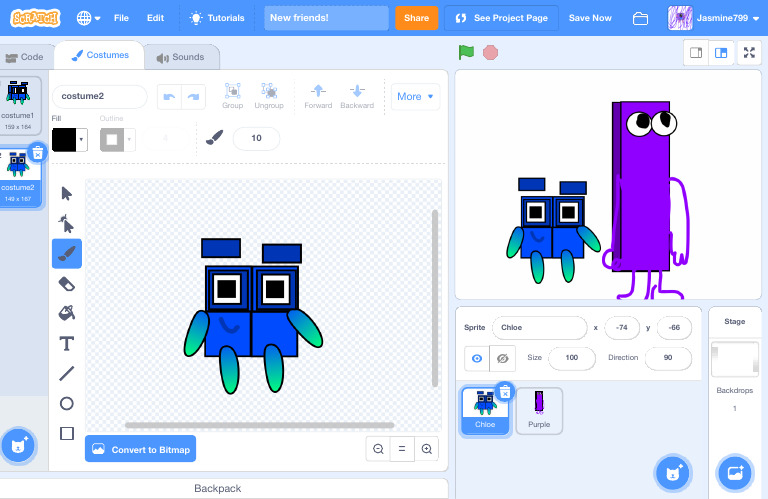This screenshot has width=768, height=499.
Task: Reset paint canvas zoom
Action: (402, 449)
